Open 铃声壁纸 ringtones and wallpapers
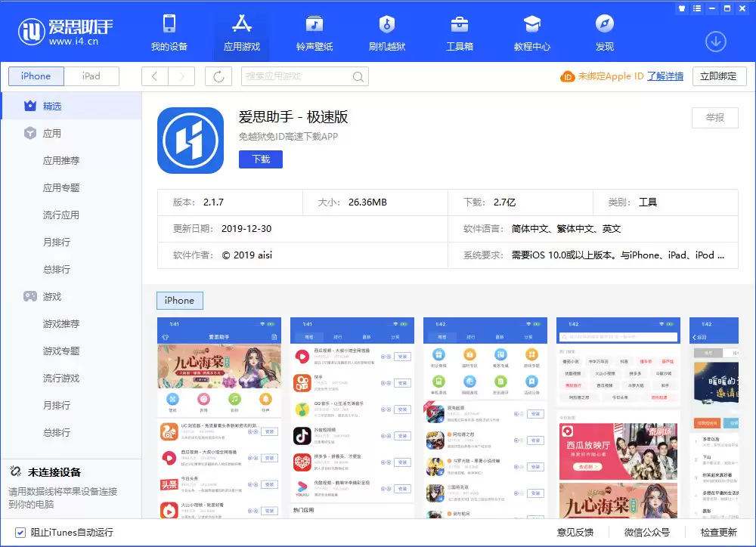This screenshot has height=547, width=756. [x=314, y=32]
